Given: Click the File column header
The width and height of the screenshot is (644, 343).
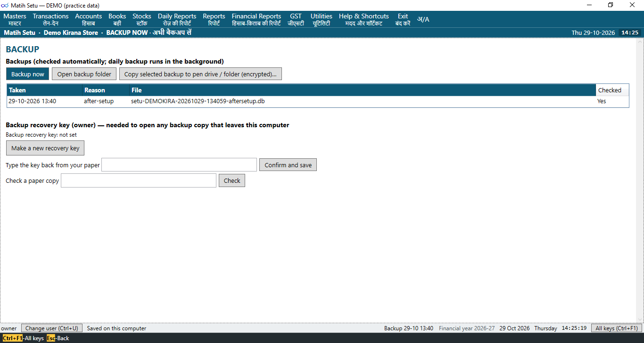Looking at the screenshot, I should pyautogui.click(x=363, y=90).
